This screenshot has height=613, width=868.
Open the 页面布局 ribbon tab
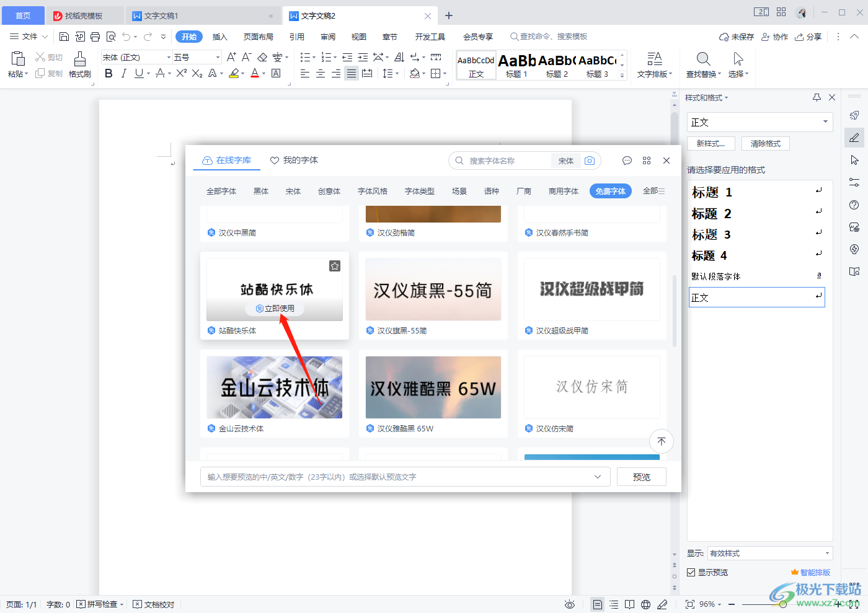point(259,37)
